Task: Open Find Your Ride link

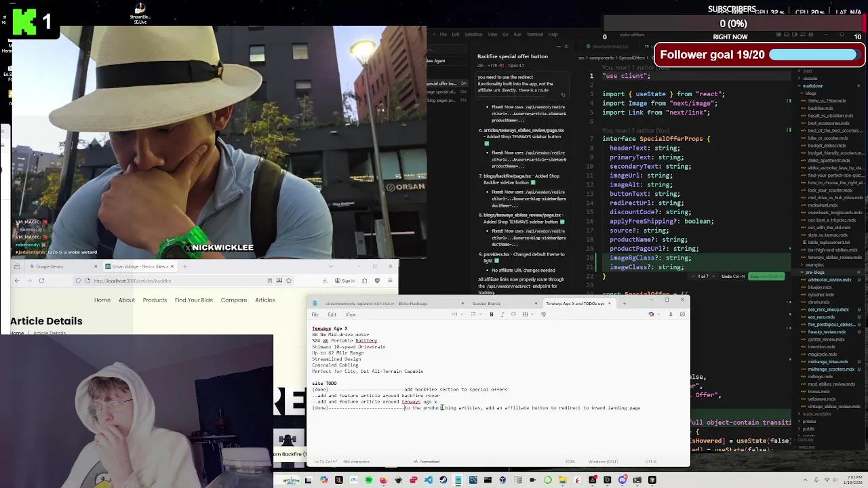Action: coord(194,300)
